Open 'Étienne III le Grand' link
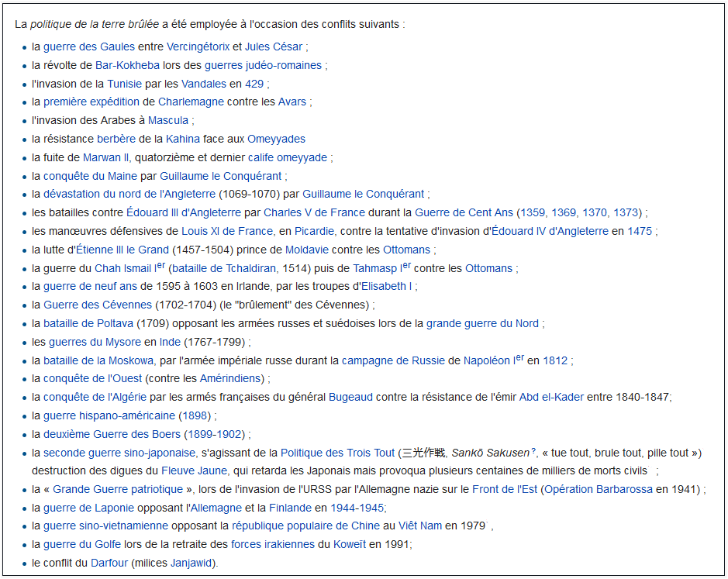The image size is (728, 579). (122, 250)
